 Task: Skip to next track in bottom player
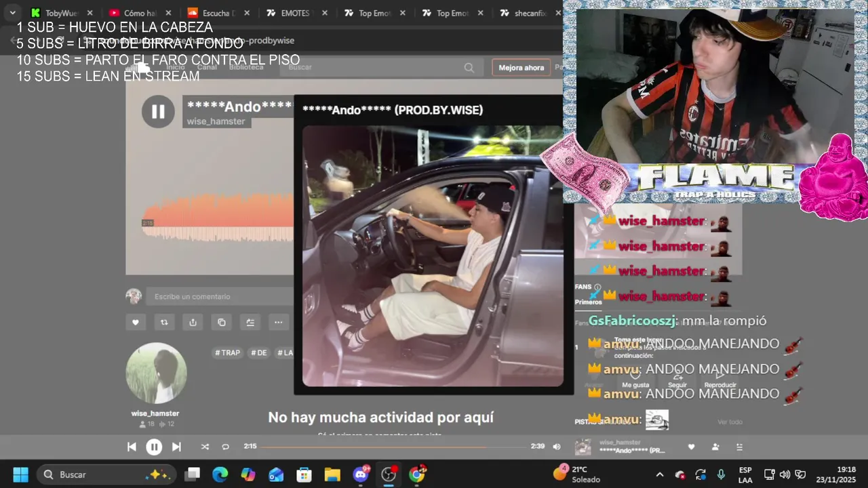tap(176, 447)
